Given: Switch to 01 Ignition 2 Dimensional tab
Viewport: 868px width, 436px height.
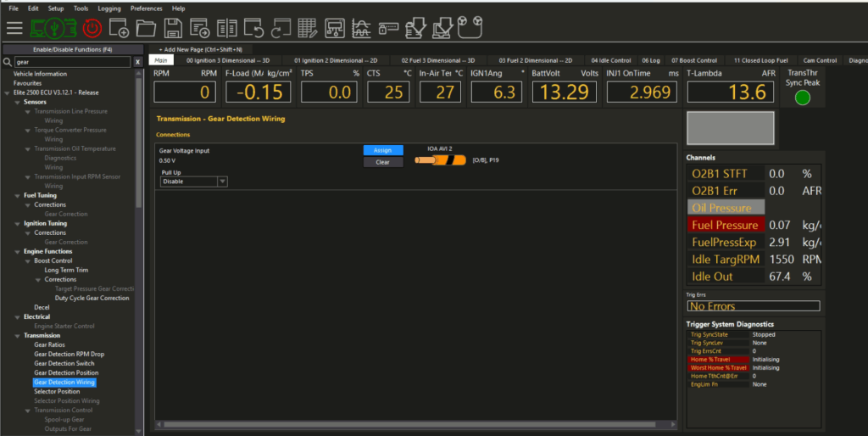Looking at the screenshot, I should [x=336, y=60].
